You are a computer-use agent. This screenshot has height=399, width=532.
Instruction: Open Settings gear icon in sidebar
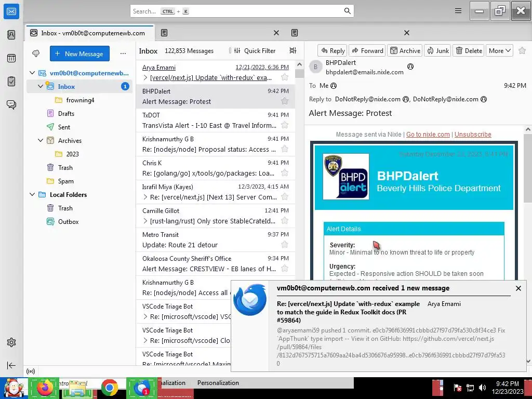[11, 342]
